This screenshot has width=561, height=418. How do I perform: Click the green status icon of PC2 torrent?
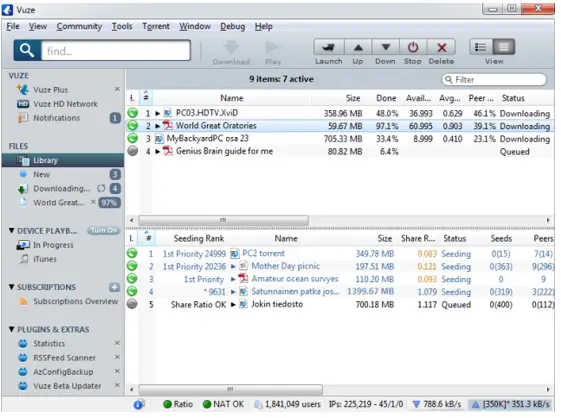click(132, 253)
